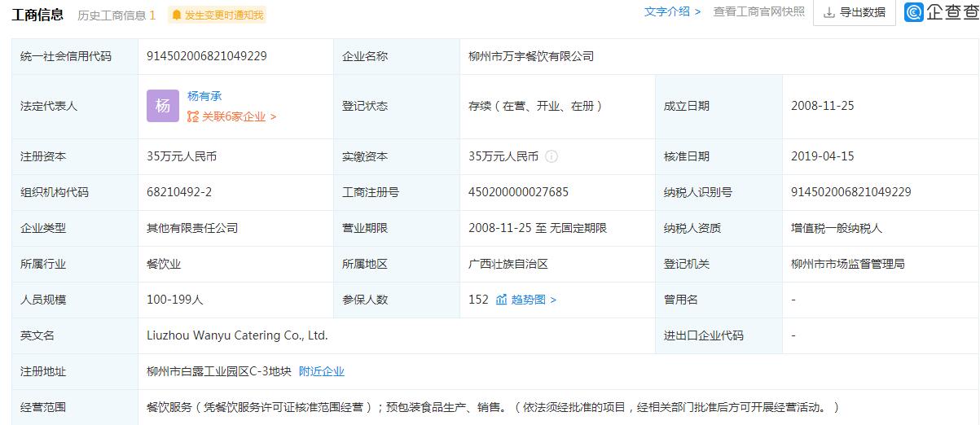Click the 登记机关 label
Image resolution: width=980 pixels, height=425 pixels.
pyautogui.click(x=687, y=264)
